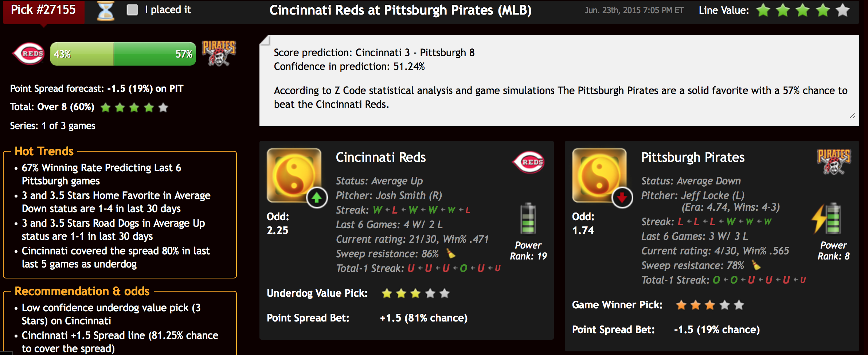Screen dimensions: 868x355
Task: Check the 'I placed it' checkbox
Action: tap(132, 10)
